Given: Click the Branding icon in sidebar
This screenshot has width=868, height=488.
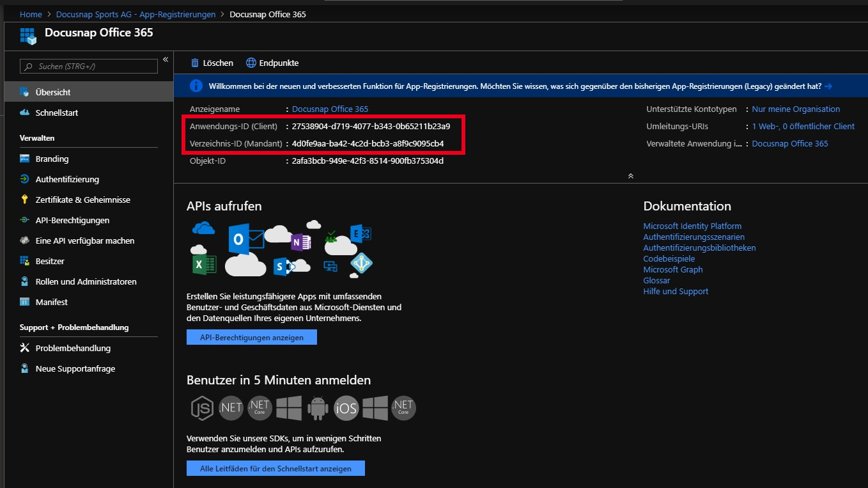Looking at the screenshot, I should (x=25, y=159).
